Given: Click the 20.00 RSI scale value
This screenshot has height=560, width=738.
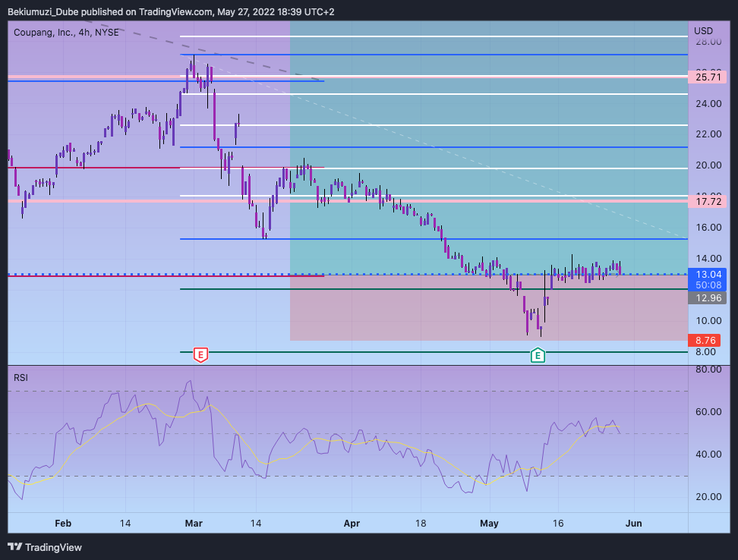Looking at the screenshot, I should click(x=708, y=496).
